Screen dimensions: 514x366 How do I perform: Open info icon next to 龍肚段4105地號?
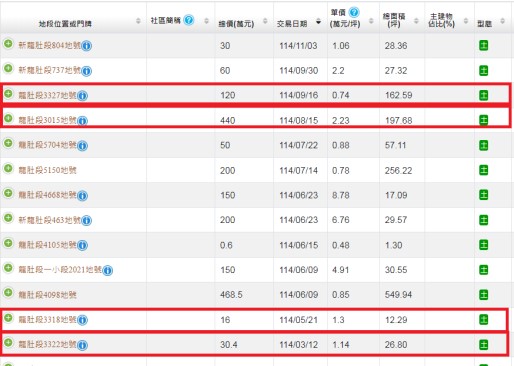[82, 245]
